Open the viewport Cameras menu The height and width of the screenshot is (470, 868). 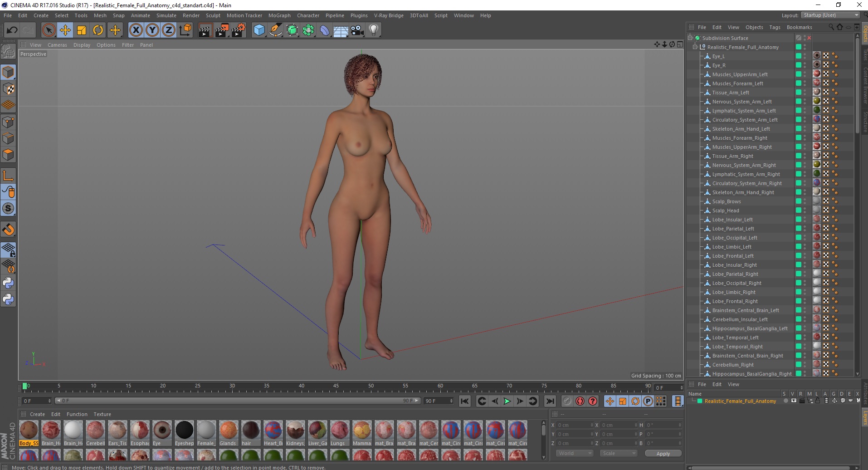pyautogui.click(x=57, y=45)
